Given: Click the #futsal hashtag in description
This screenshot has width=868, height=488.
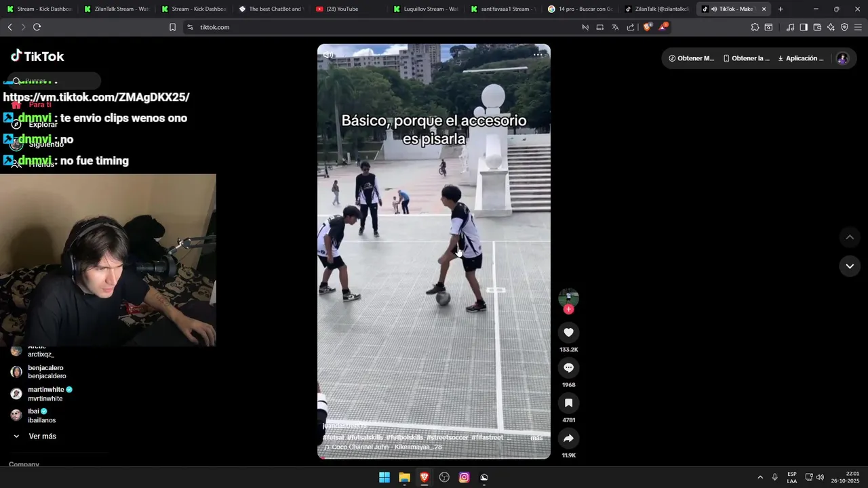Looking at the screenshot, I should click(x=333, y=438).
